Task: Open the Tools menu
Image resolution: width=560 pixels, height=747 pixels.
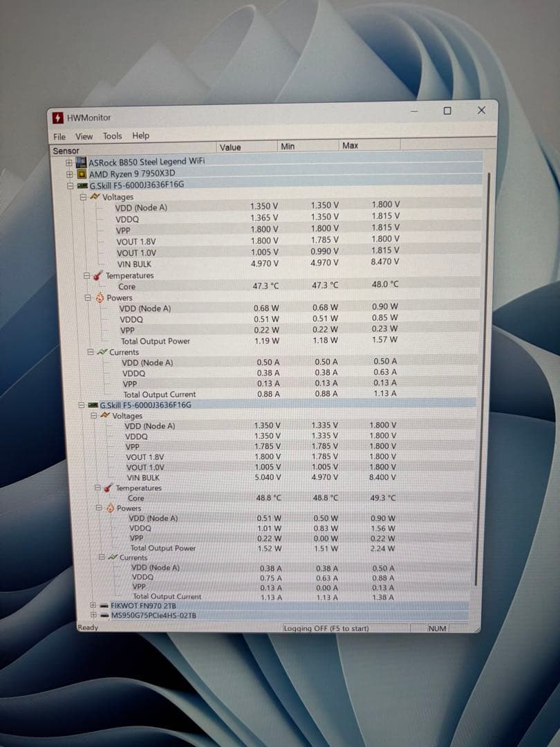Action: pos(113,136)
